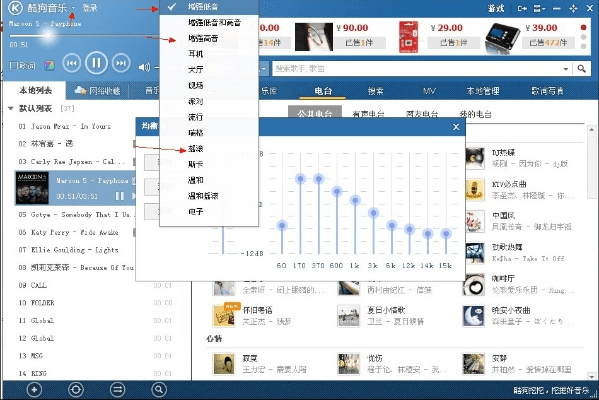
Task: Open main menu dropdown icon in title bar
Action: click(x=539, y=8)
